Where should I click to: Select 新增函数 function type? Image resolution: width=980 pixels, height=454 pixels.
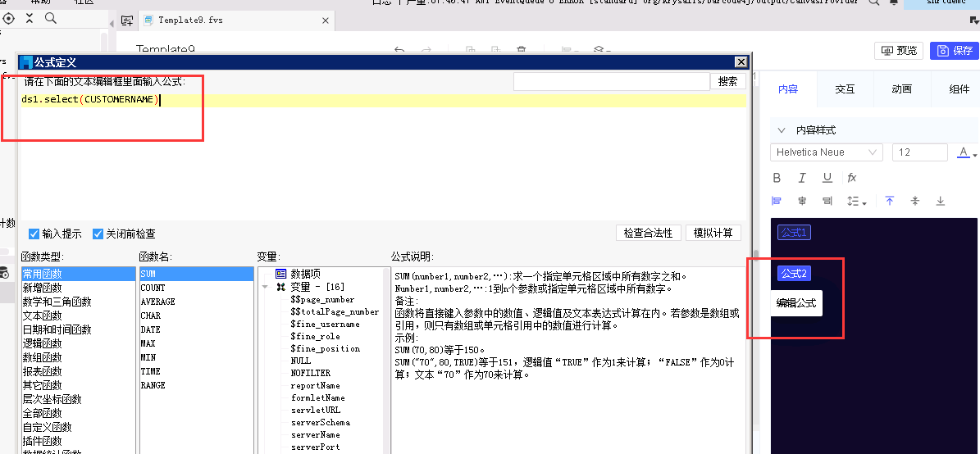tap(78, 288)
